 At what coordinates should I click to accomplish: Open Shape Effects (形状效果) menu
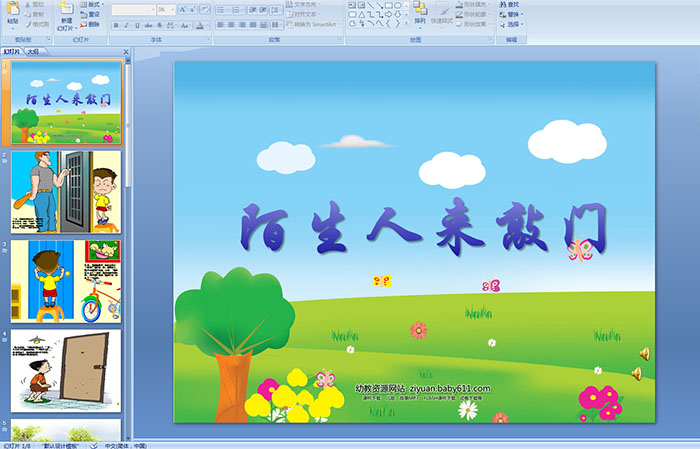[473, 24]
